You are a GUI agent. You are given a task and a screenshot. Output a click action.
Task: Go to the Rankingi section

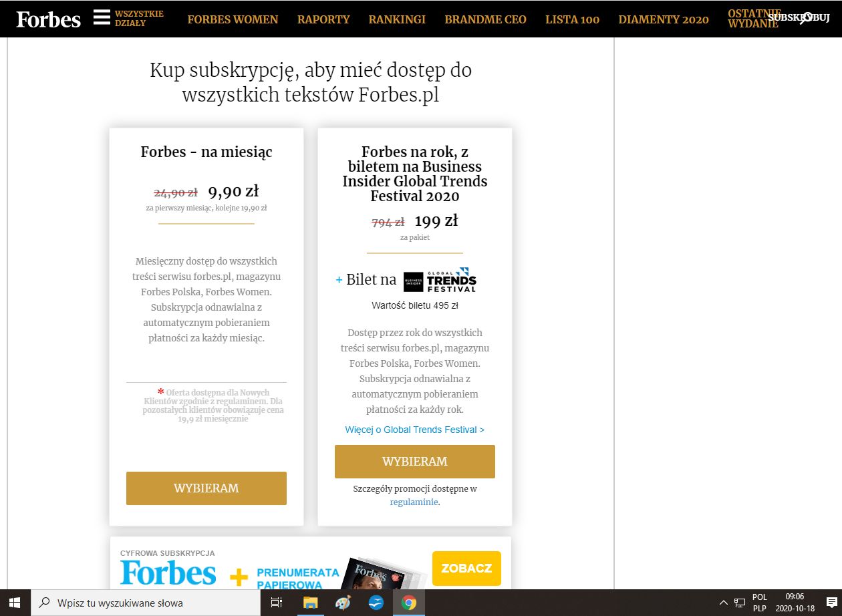click(x=397, y=19)
